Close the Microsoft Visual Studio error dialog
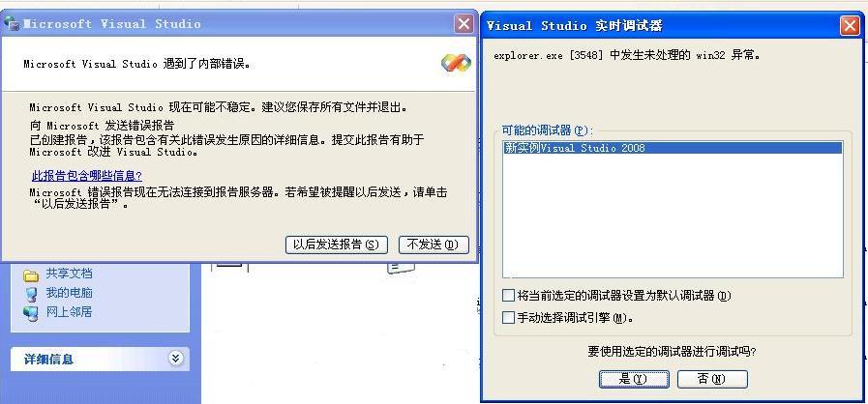 464,24
